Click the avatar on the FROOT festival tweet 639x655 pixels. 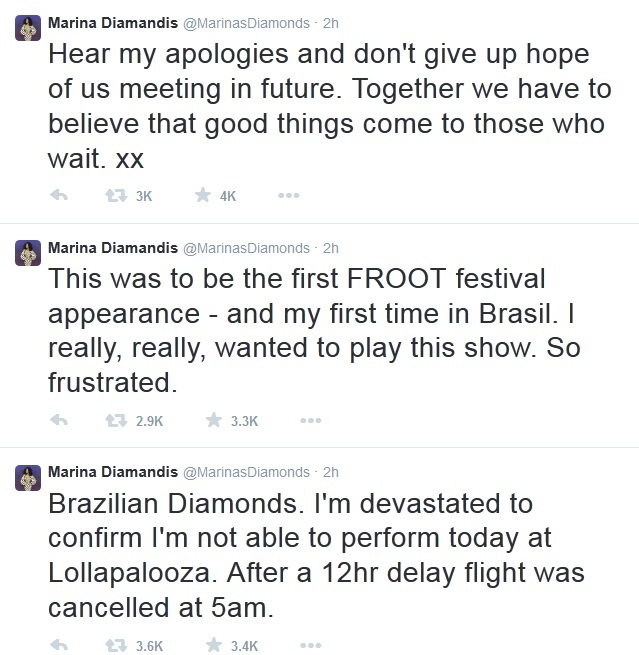(x=28, y=255)
